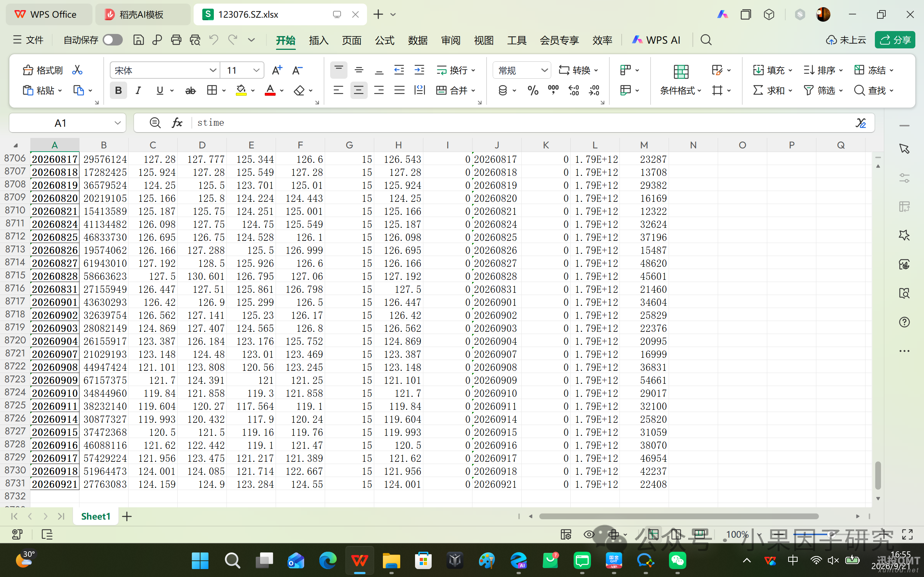The width and height of the screenshot is (924, 577).
Task: Open the font name dropdown 宋体
Action: coord(213,70)
